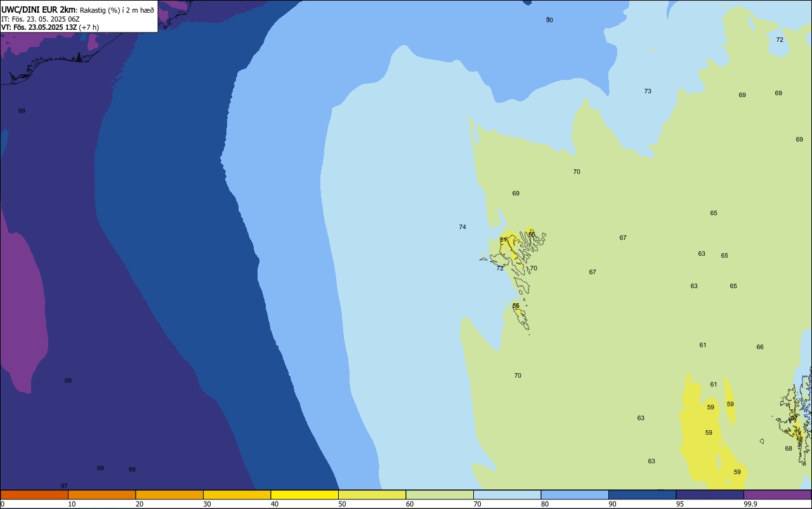Click the 'IT: Fös. 23. 05. 2025 06Z' line
Viewport: 812px width, 509px height.
tap(40, 19)
